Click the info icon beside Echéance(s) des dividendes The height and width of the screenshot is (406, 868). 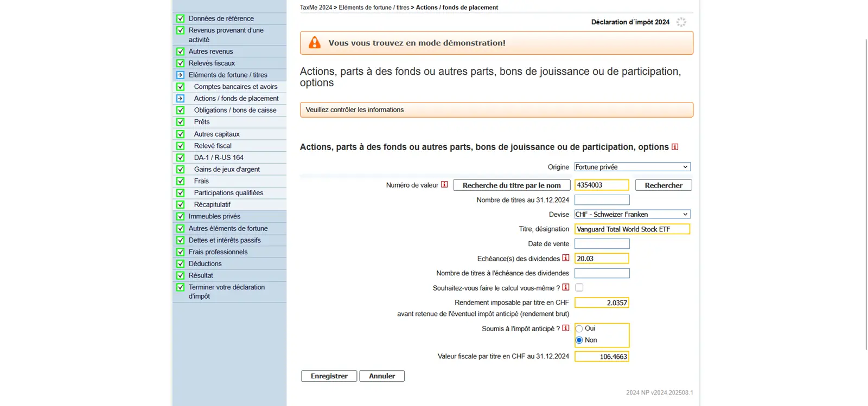[x=566, y=258]
